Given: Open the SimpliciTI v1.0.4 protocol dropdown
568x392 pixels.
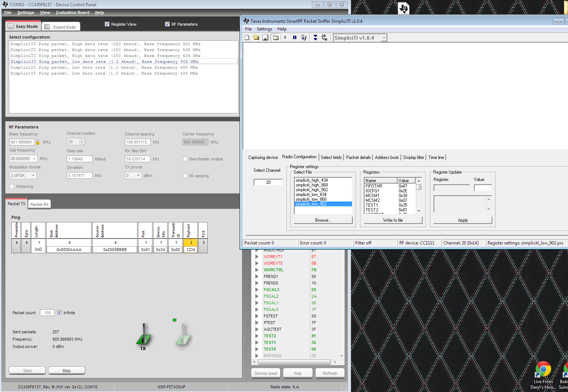Looking at the screenshot, I should click(x=384, y=38).
